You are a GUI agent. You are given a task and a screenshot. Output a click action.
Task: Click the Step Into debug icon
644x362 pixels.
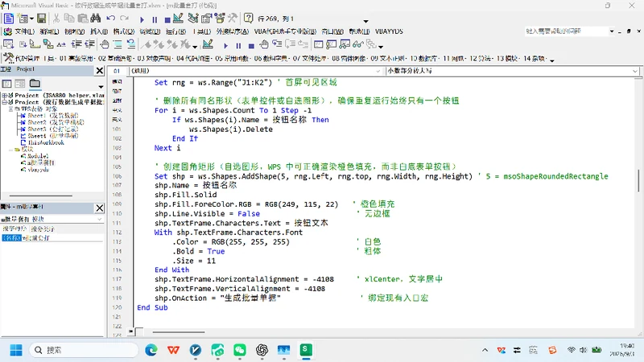coord(277,44)
